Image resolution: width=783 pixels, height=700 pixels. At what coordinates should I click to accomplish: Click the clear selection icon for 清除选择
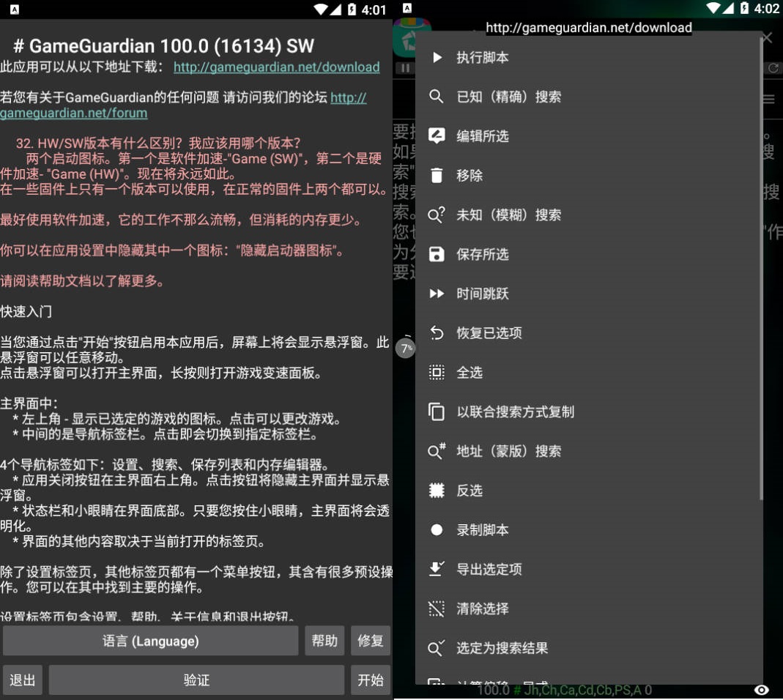(x=437, y=608)
